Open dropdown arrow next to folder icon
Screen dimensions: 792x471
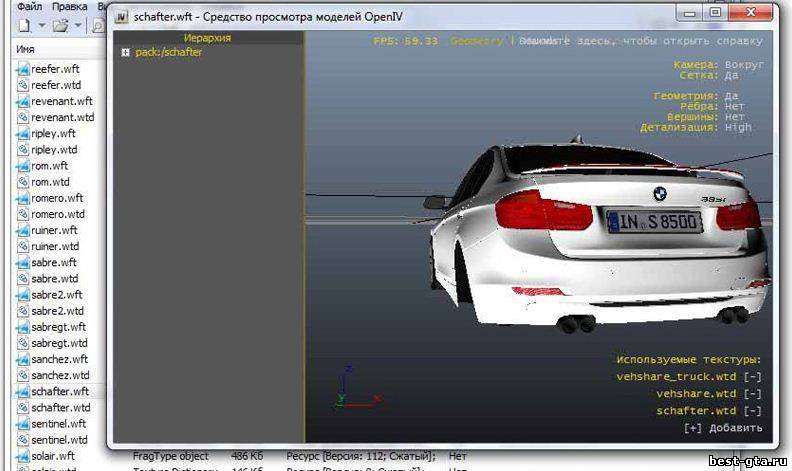[x=78, y=25]
